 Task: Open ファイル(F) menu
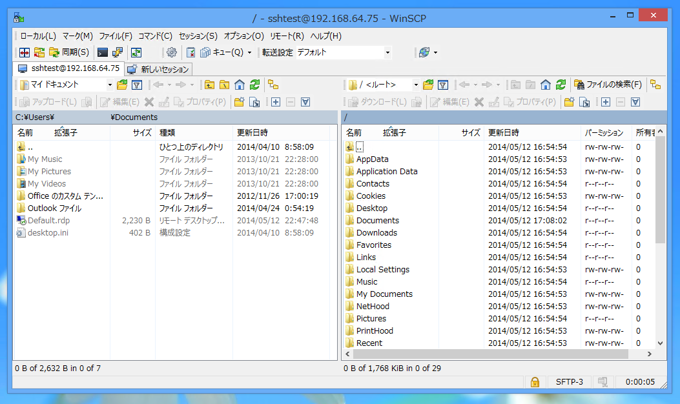[115, 36]
